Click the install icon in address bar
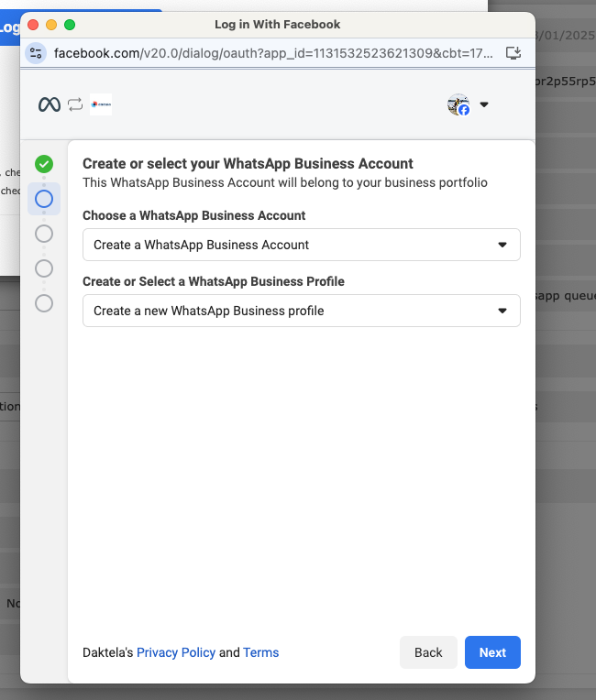 coord(513,52)
